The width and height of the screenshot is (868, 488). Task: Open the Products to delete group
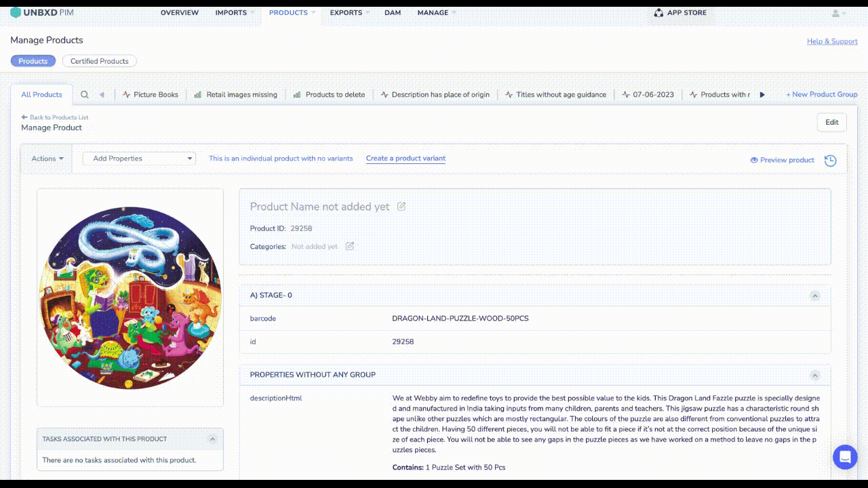329,95
